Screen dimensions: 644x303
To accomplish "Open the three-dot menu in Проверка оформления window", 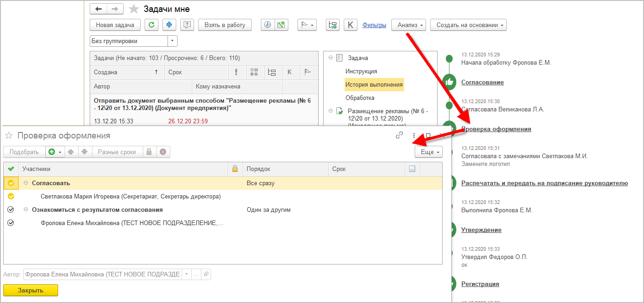I will coord(414,136).
